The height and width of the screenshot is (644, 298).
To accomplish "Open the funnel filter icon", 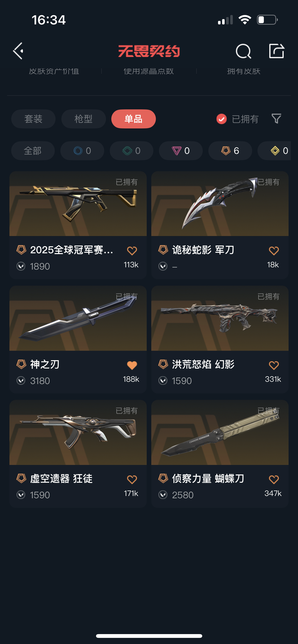I will pyautogui.click(x=276, y=119).
